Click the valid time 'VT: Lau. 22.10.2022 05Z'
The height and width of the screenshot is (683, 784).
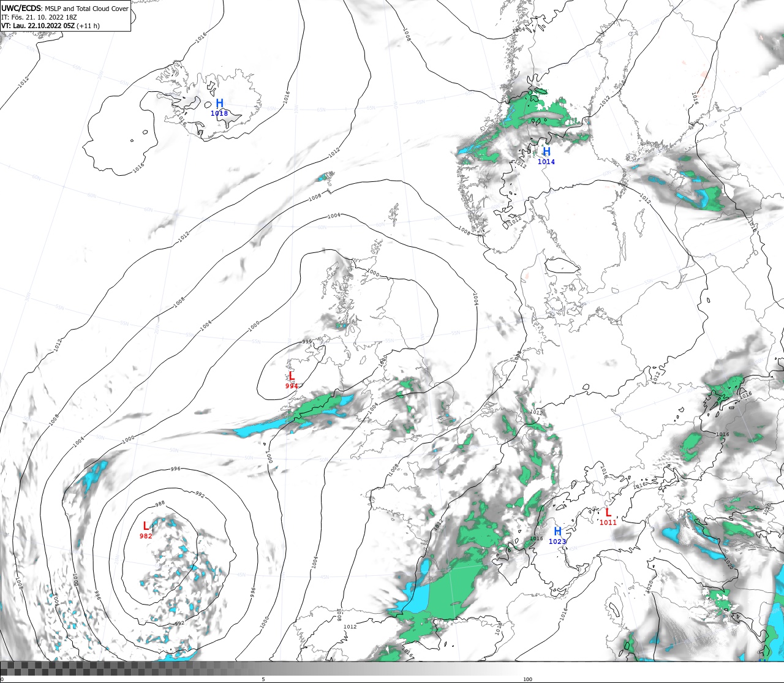pos(38,26)
